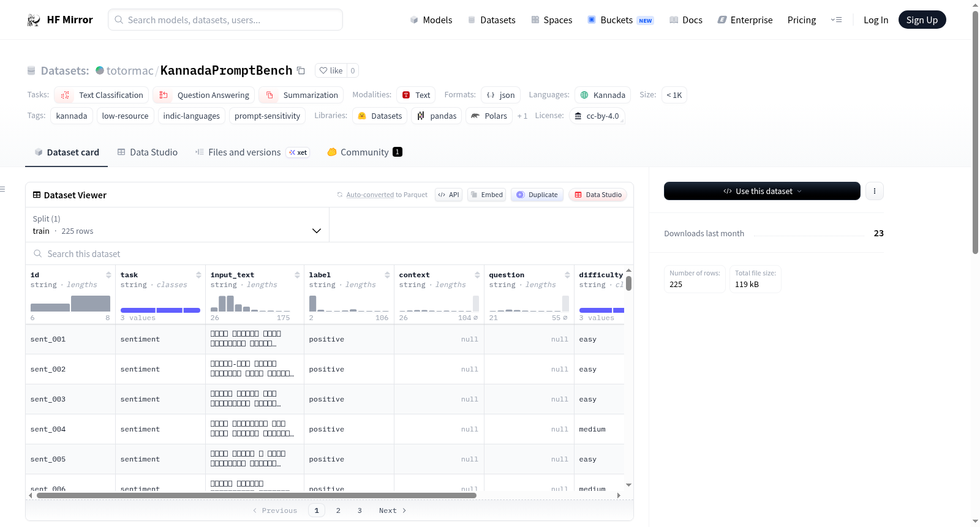Go to page 3 of the dataset
The image size is (980, 527).
(360, 510)
